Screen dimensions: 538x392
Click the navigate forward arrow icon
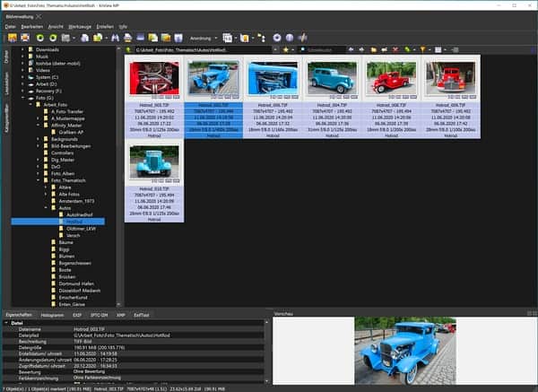(x=361, y=49)
